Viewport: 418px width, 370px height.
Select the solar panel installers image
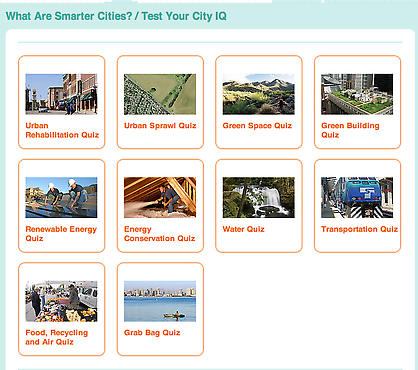61,198
